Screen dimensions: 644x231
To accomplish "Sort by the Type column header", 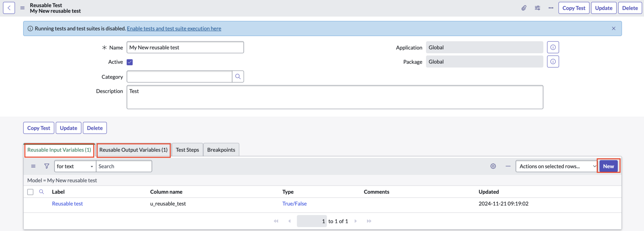I will click(288, 192).
